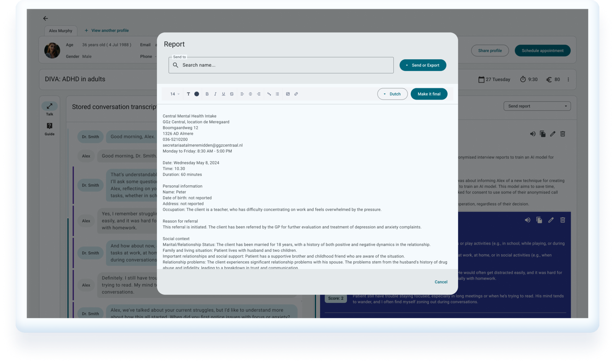The height and width of the screenshot is (364, 615).
Task: Expand the Send or Export dropdown button
Action: pos(422,65)
